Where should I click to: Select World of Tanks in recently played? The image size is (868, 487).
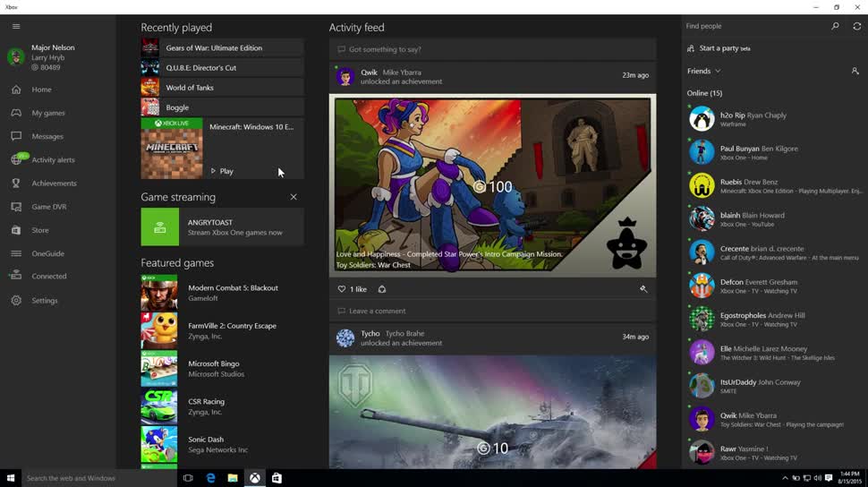click(x=222, y=88)
